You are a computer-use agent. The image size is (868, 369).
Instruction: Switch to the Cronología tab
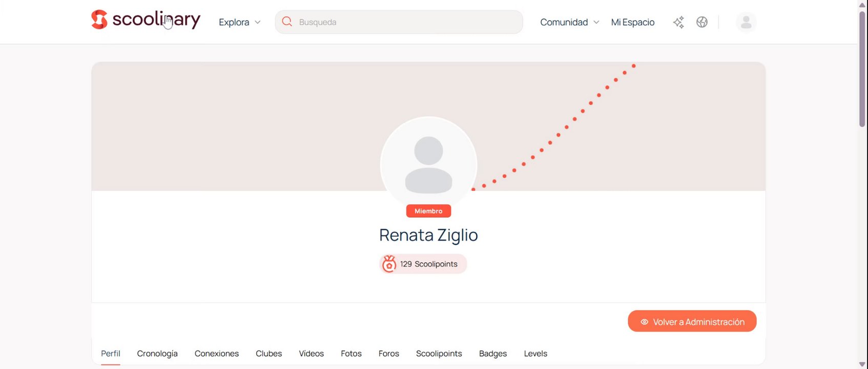coord(157,354)
